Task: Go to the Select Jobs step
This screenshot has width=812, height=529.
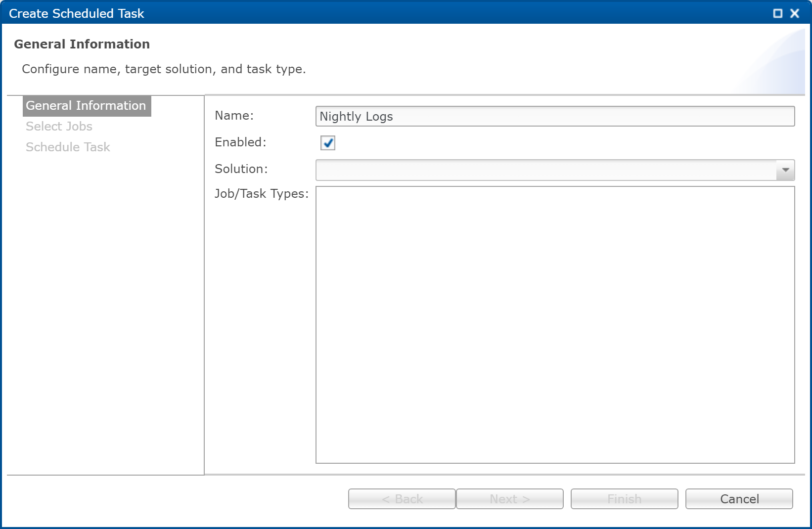Action: pyautogui.click(x=59, y=127)
